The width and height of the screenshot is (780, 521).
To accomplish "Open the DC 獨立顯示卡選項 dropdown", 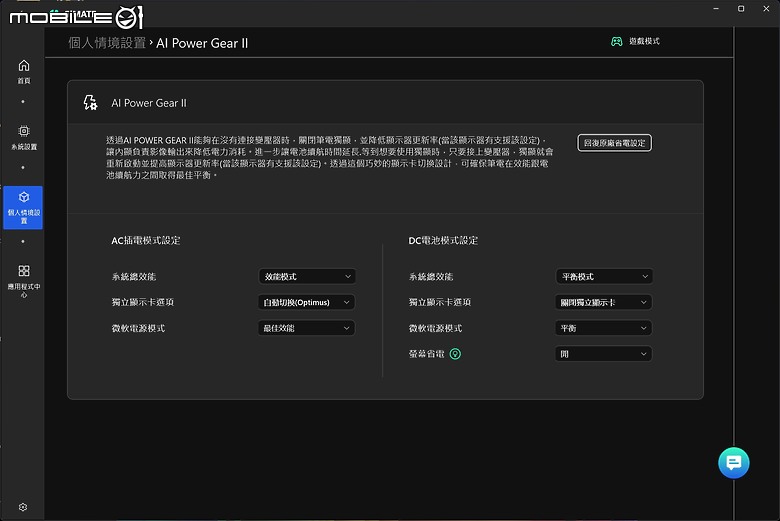I will tap(603, 302).
